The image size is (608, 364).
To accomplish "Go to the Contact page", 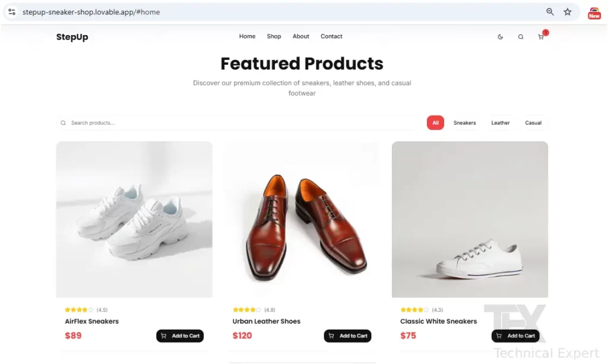I will pyautogui.click(x=331, y=36).
